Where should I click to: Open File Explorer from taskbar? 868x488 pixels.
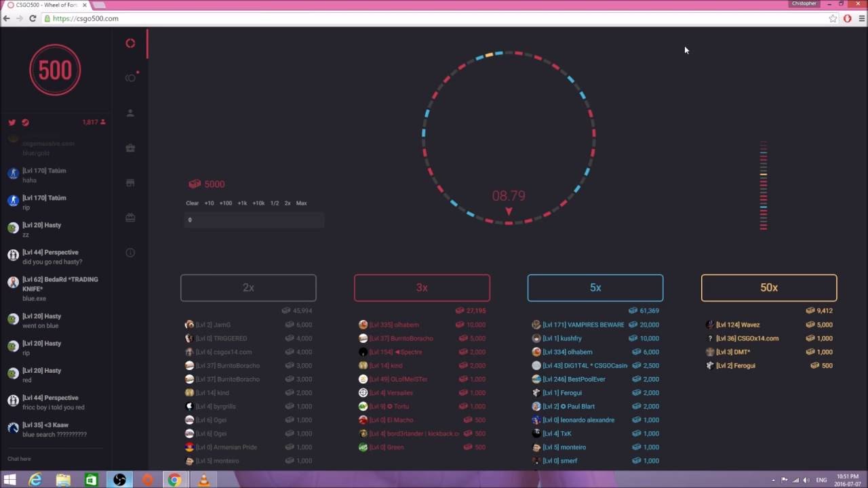[x=63, y=480]
